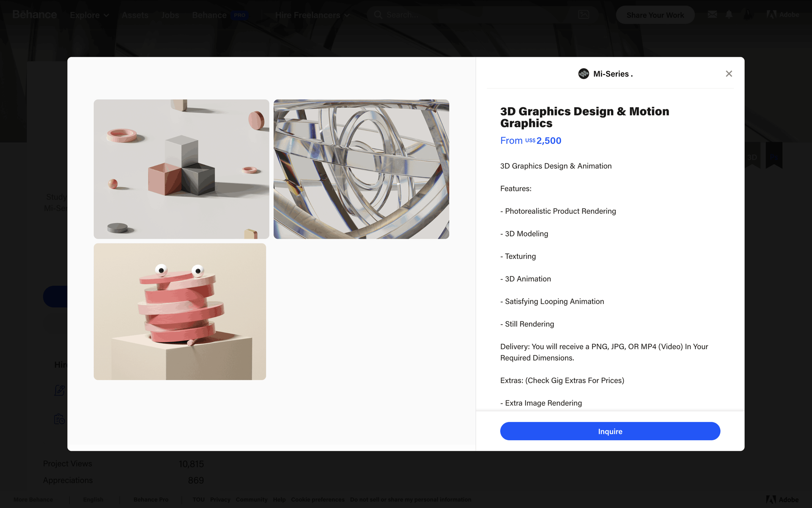Click the From US$2,500 price text

coord(531,141)
